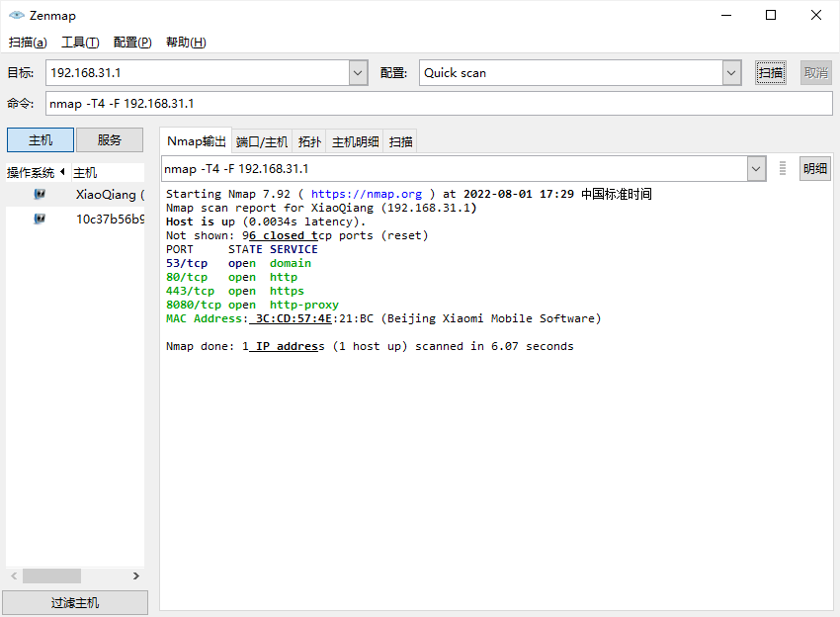The width and height of the screenshot is (840, 617).
Task: Switch to the 扫描 results tab
Action: 400,142
